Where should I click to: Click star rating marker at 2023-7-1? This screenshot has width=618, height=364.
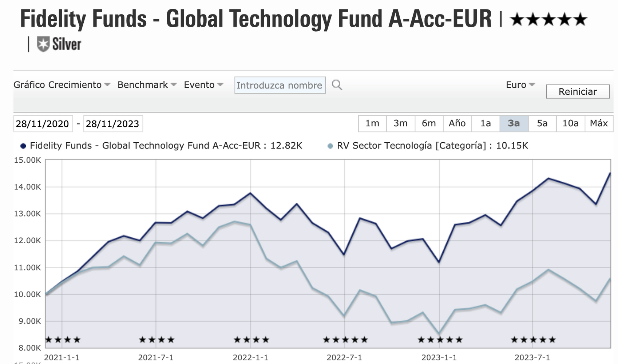pos(533,340)
